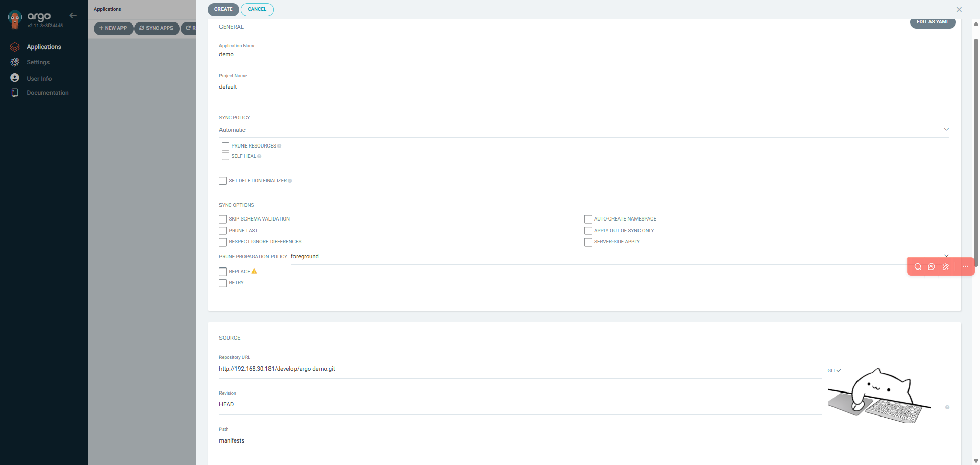The width and height of the screenshot is (980, 465).
Task: Click the help icon next to Set Deletion Finalizer
Action: pyautogui.click(x=290, y=181)
